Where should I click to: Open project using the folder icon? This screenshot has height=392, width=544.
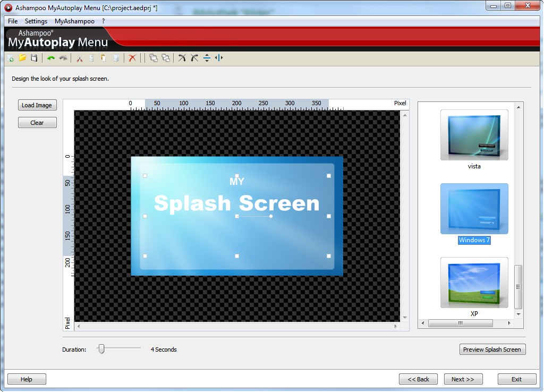coord(22,58)
